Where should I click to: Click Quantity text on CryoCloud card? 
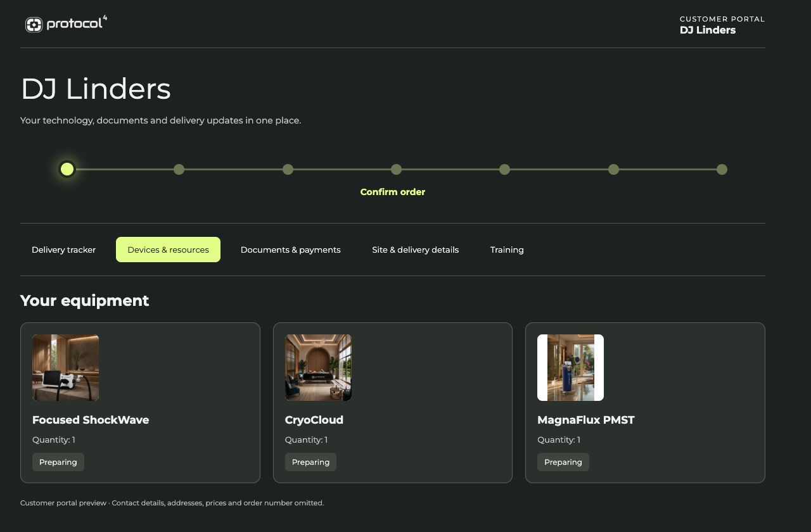[307, 440]
